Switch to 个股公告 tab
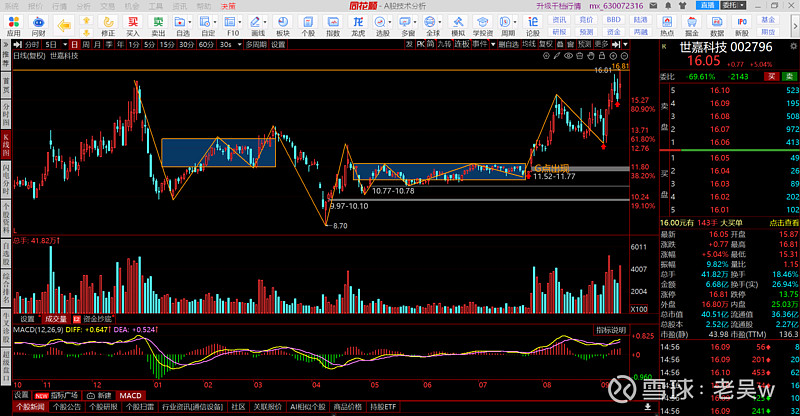The height and width of the screenshot is (416, 800). 66,407
